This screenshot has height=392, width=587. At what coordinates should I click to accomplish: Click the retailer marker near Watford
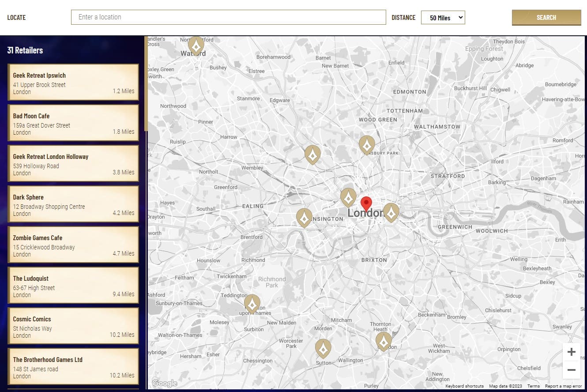tap(196, 45)
